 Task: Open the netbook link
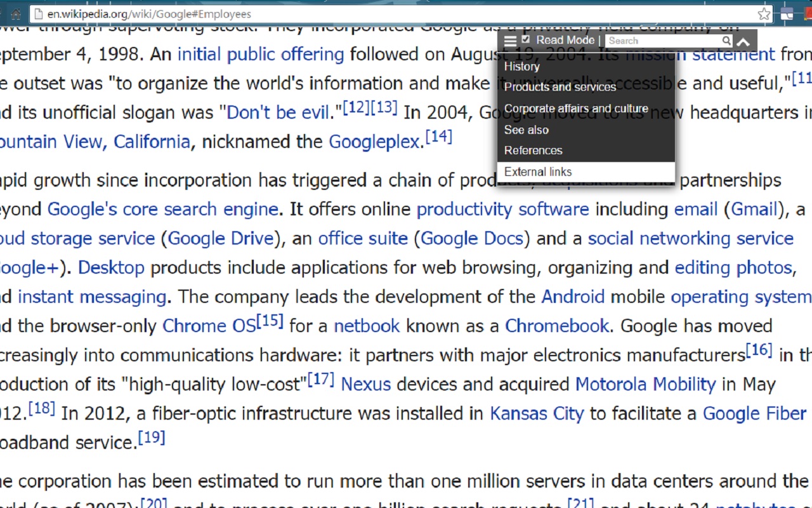(x=367, y=326)
